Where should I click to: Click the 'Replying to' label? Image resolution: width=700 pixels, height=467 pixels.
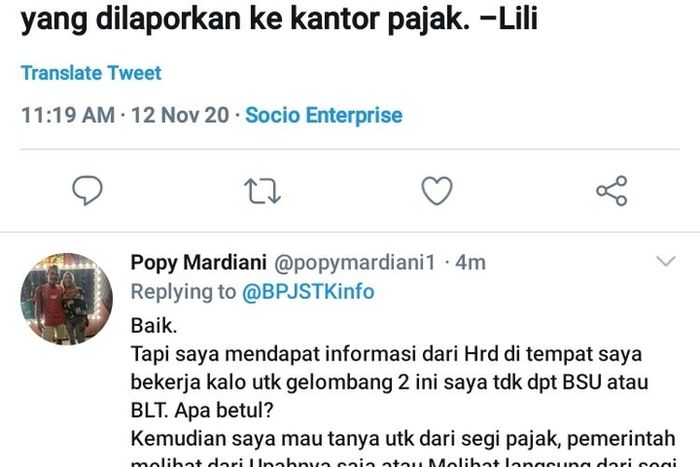pos(183,292)
